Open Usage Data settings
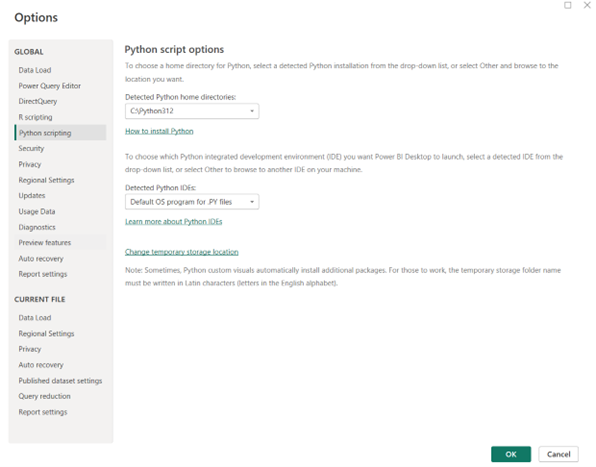This screenshot has height=467, width=596. coord(36,211)
